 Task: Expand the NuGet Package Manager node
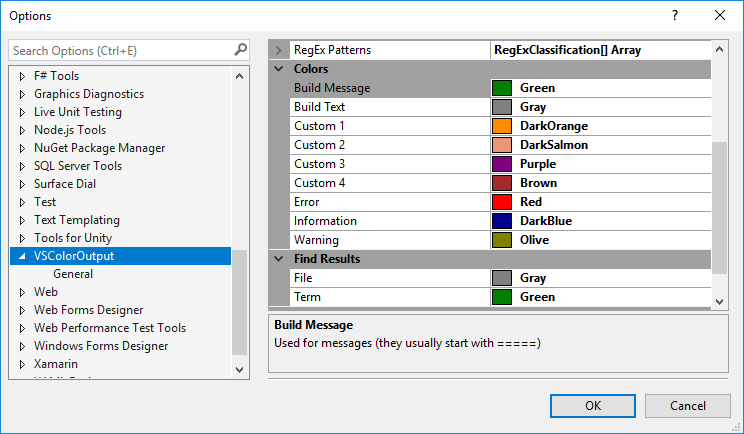[23, 148]
